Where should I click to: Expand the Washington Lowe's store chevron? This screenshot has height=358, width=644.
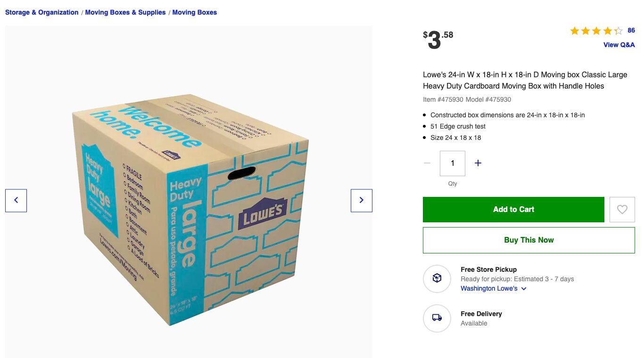tap(524, 289)
